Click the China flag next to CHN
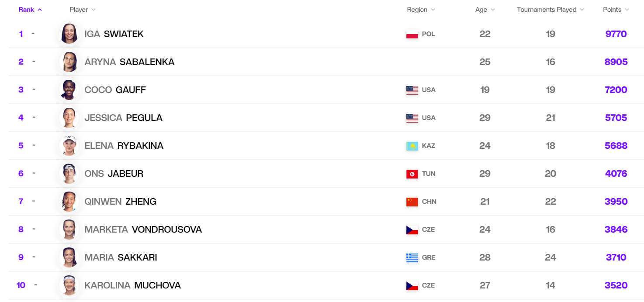This screenshot has width=644, height=302. pos(412,202)
